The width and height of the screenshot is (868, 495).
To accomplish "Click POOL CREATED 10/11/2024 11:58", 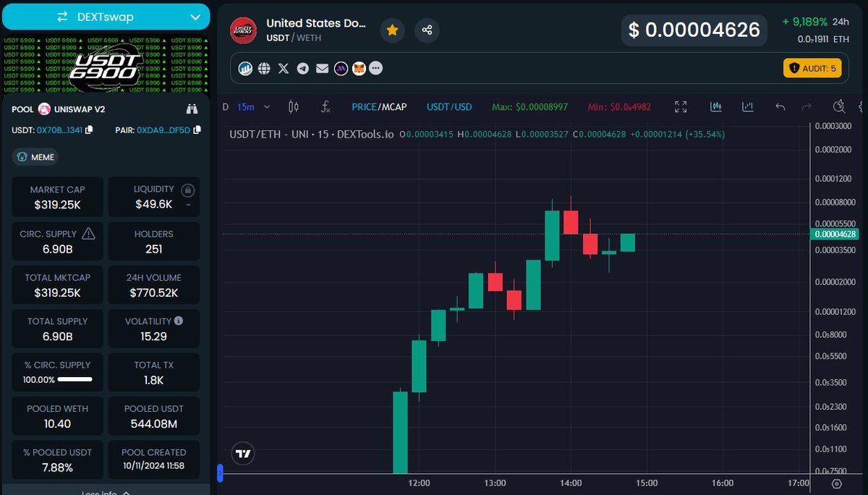I will click(153, 460).
